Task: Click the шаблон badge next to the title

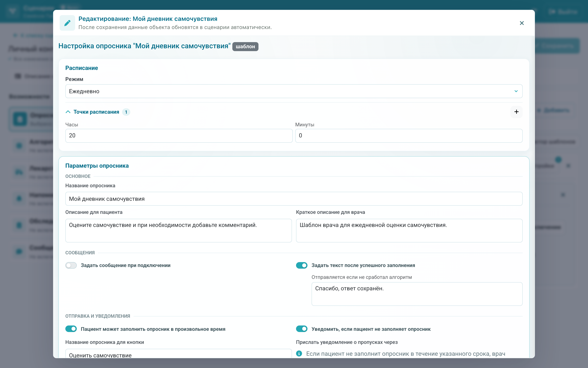Action: click(245, 46)
